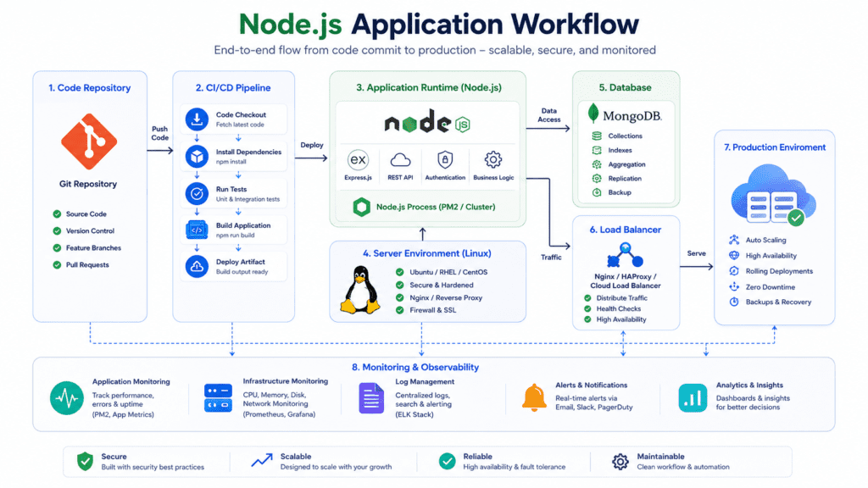Click the Linux Tux penguin icon
The image size is (868, 488).
360,290
